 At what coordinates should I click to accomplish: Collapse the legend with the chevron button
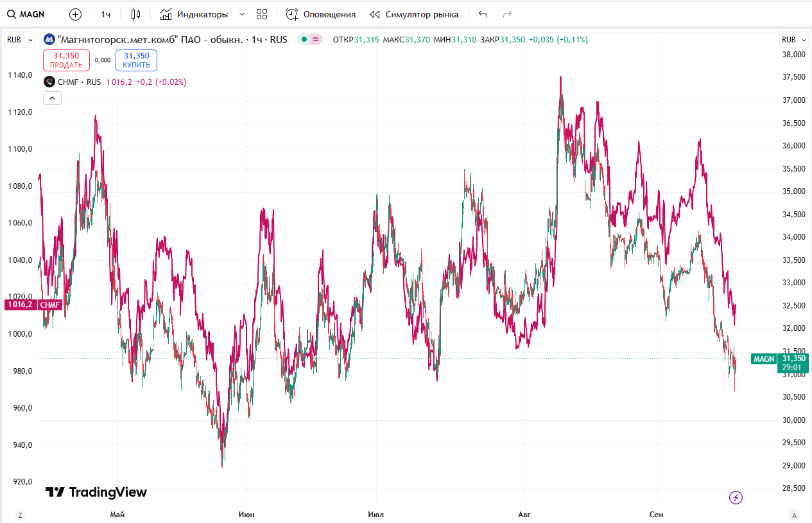click(52, 98)
